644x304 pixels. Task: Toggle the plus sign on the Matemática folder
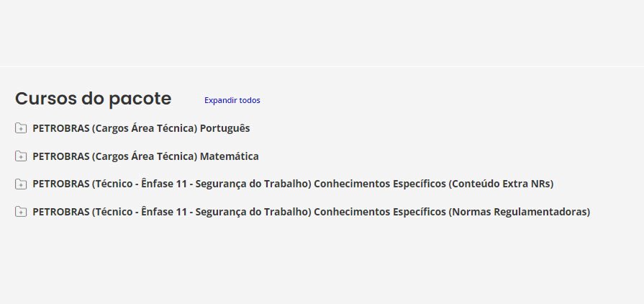tap(21, 156)
